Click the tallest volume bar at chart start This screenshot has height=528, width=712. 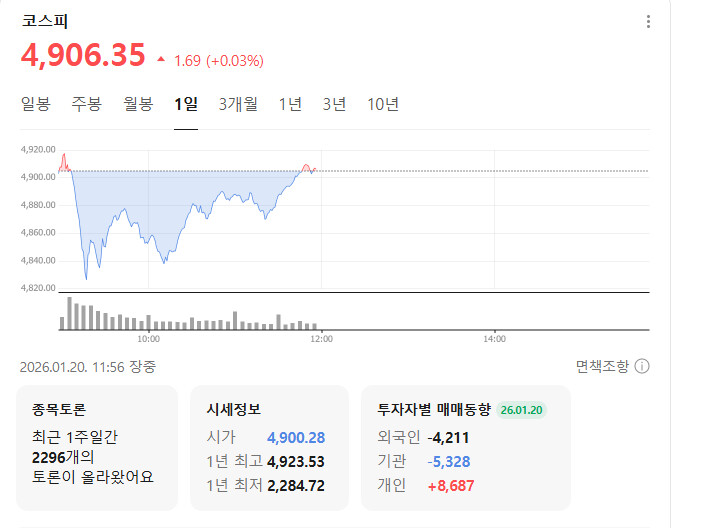coord(69,314)
